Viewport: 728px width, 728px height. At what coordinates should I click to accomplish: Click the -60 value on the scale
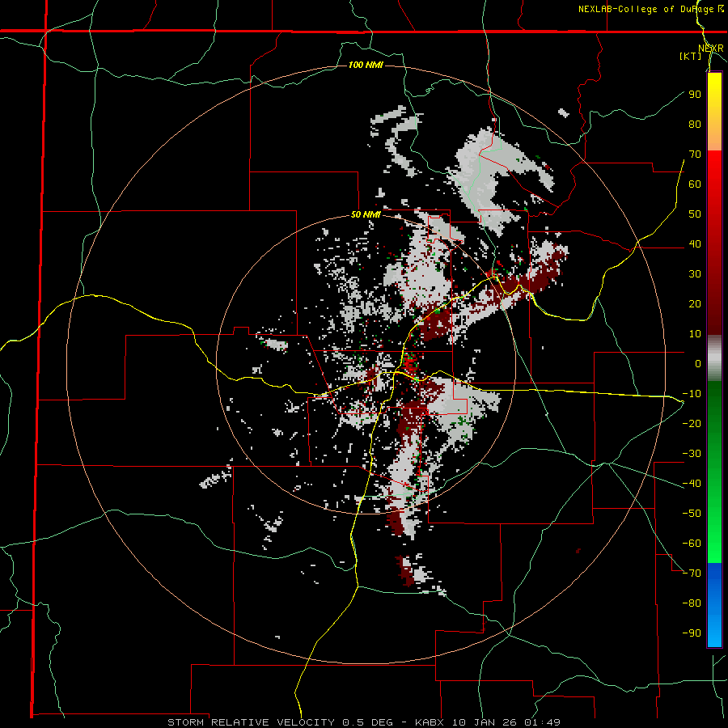(692, 544)
